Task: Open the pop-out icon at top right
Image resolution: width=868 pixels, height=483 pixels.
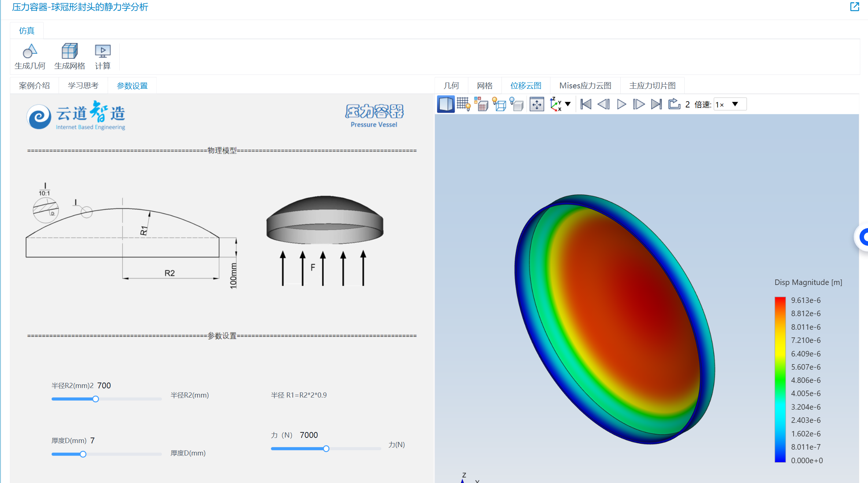Action: (x=855, y=7)
